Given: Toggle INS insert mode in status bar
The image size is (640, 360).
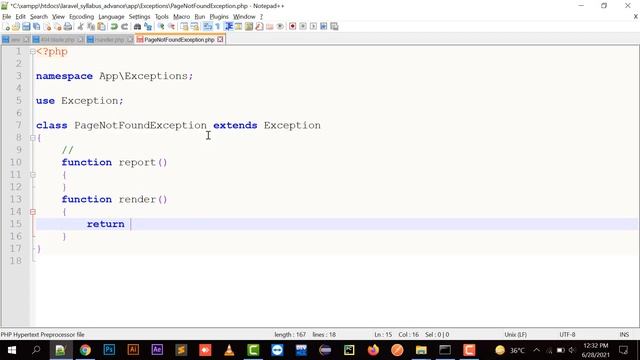Looking at the screenshot, I should click(x=624, y=335).
